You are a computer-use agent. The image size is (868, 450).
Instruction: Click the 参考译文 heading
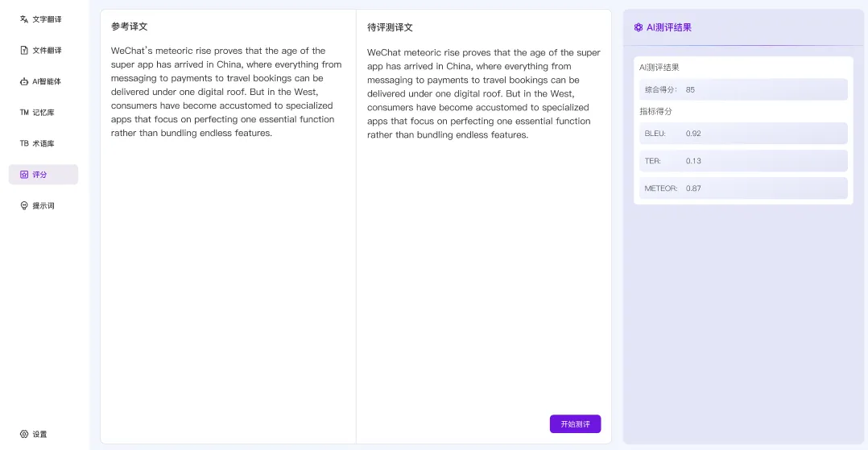130,27
